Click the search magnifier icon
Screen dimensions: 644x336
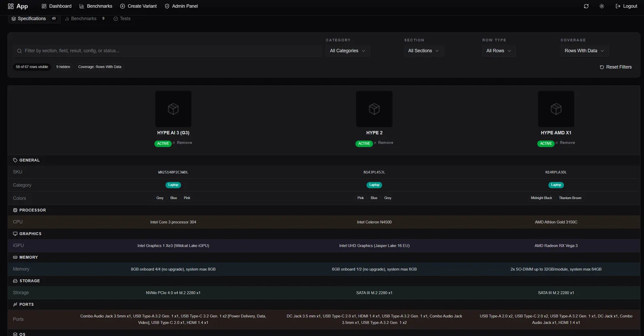(19, 51)
